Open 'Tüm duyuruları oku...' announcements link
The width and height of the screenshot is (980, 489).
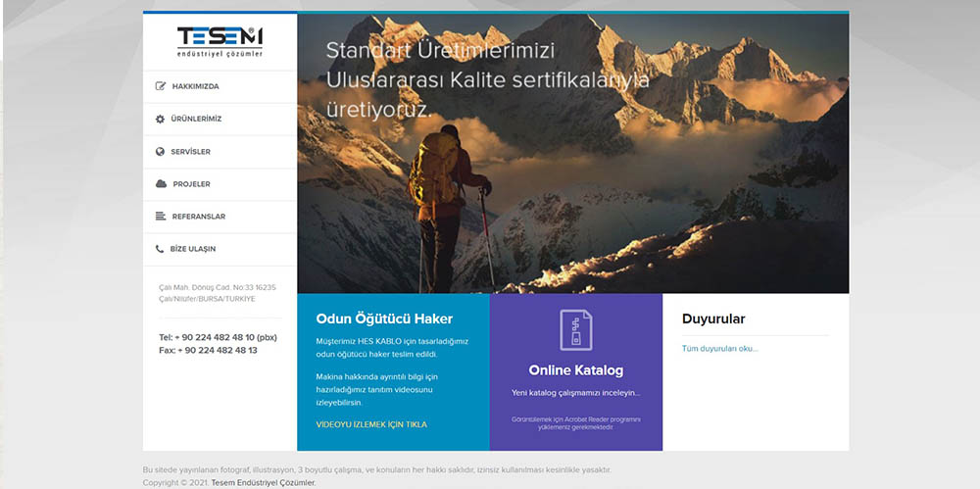click(719, 348)
